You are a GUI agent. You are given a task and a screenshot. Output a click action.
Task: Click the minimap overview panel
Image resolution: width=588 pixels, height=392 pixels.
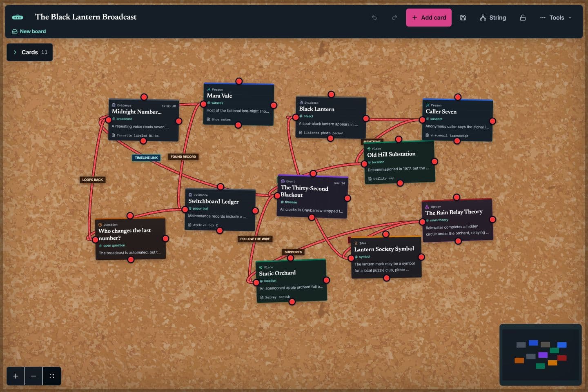[541, 354]
